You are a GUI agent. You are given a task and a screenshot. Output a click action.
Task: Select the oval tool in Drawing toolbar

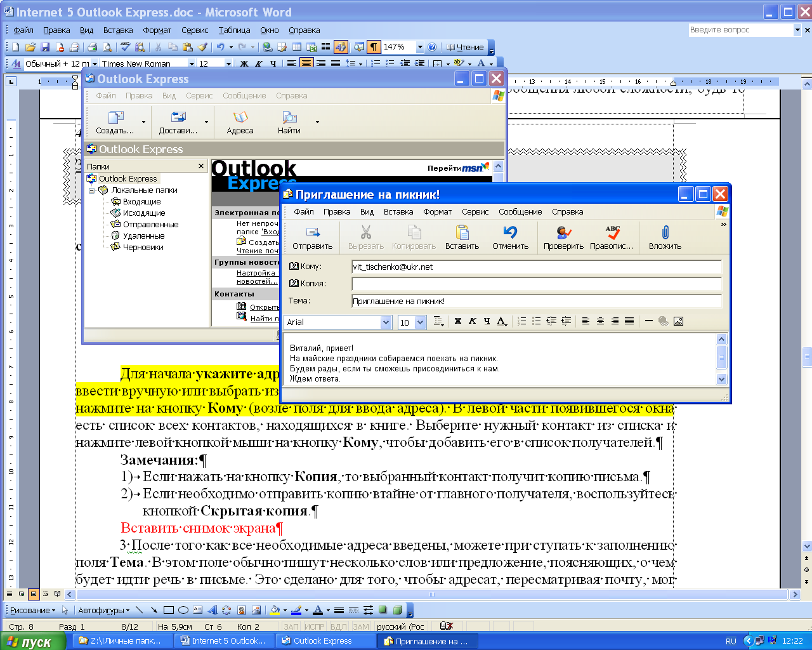pyautogui.click(x=183, y=610)
